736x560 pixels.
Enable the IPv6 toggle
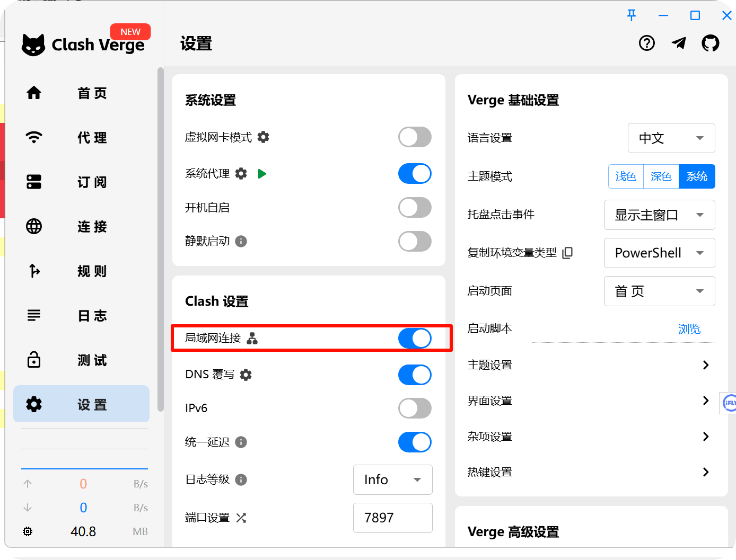[415, 408]
